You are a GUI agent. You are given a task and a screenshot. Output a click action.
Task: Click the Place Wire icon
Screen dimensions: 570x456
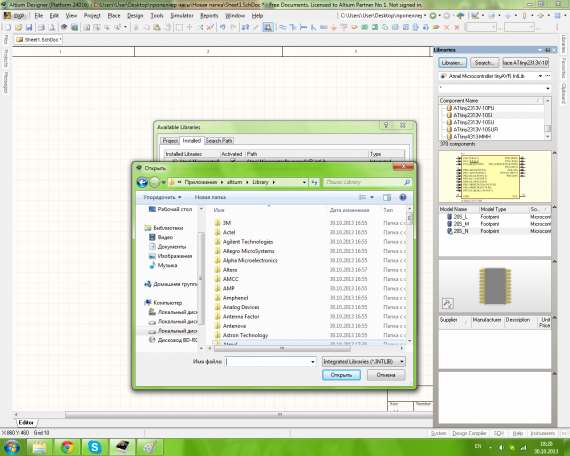282,27
